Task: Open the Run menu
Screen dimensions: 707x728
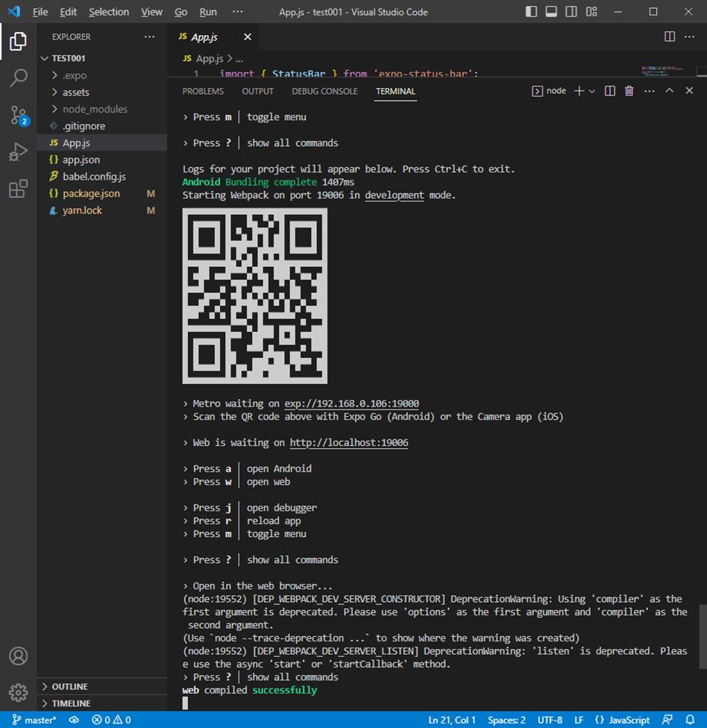Action: (208, 12)
